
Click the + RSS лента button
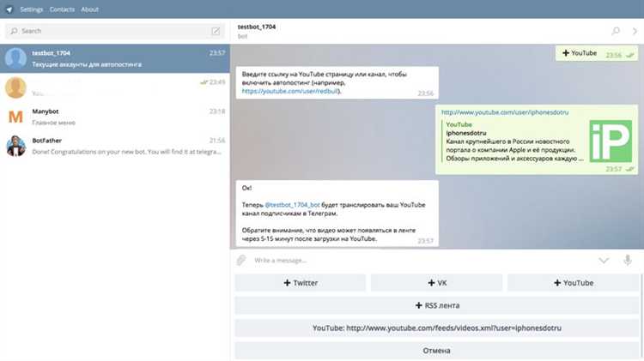tap(436, 305)
